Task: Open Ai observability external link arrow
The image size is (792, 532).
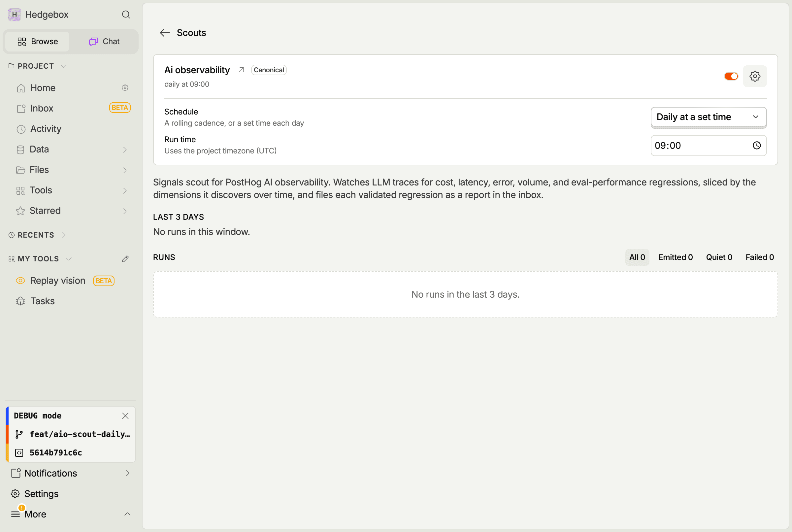Action: click(x=242, y=70)
